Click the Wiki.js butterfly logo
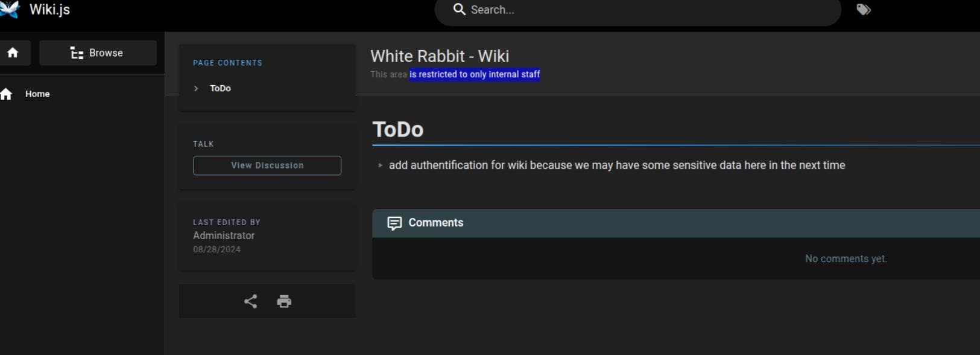The height and width of the screenshot is (355, 980). (8, 10)
